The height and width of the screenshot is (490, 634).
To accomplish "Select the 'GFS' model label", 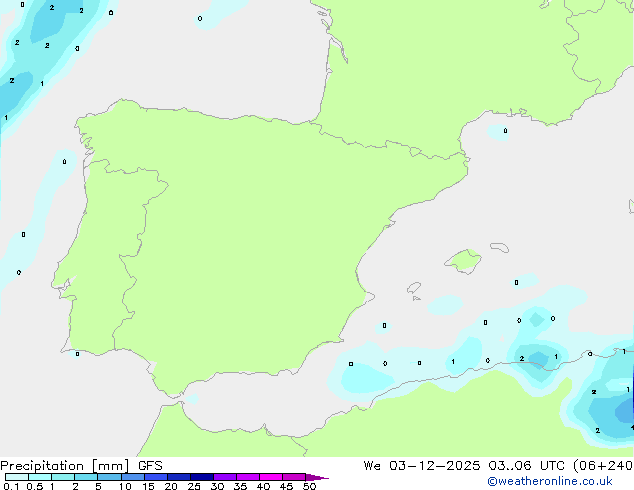I will [150, 466].
